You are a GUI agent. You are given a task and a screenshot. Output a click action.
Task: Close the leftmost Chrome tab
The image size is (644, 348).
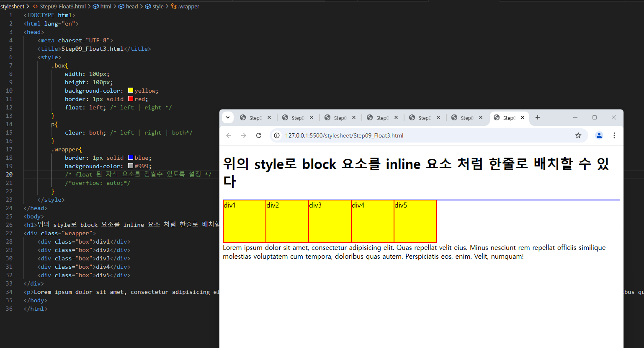pyautogui.click(x=269, y=118)
